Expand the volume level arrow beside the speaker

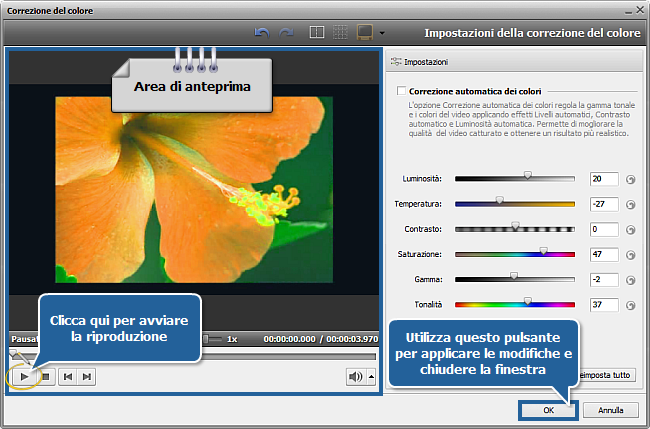372,376
